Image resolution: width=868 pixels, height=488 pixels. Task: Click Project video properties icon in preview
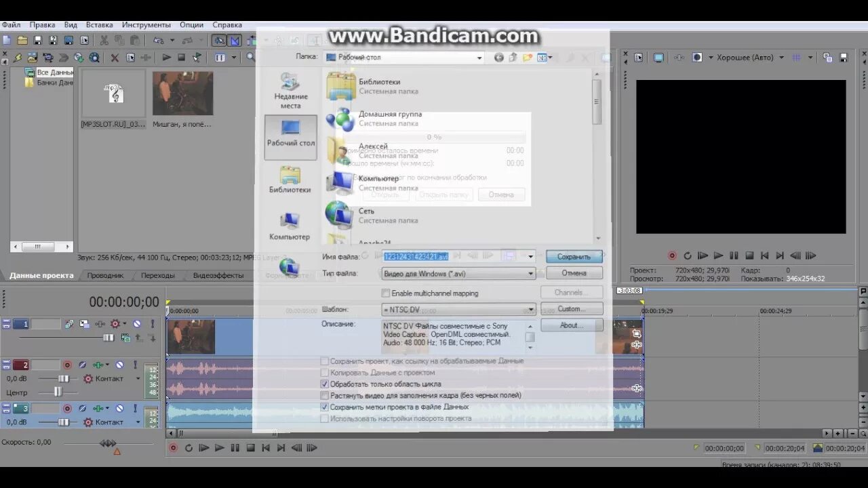(638, 58)
